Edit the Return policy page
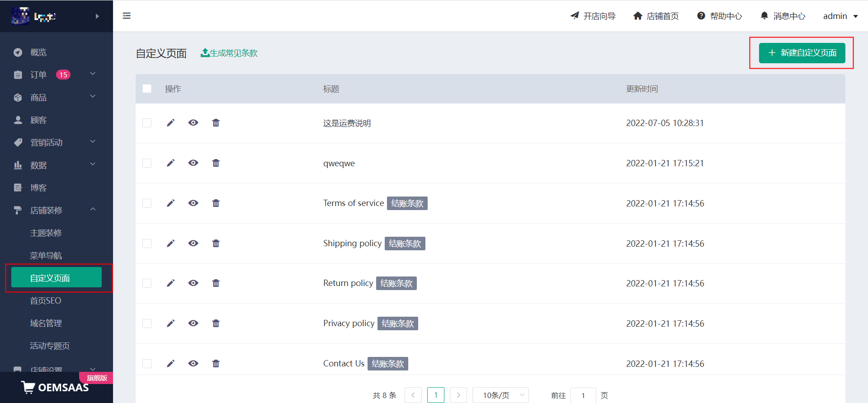Image resolution: width=868 pixels, height=403 pixels. (x=170, y=283)
